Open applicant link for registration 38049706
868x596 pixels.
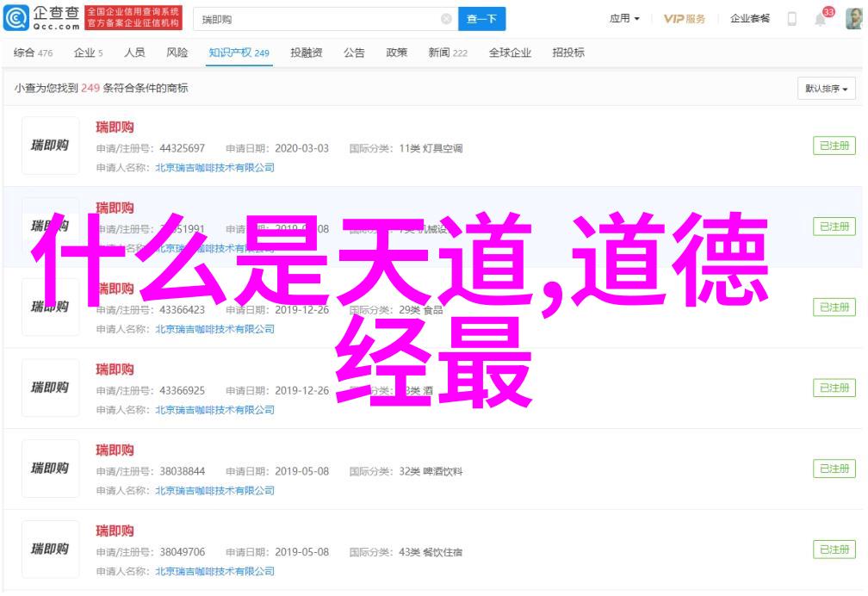tap(214, 572)
